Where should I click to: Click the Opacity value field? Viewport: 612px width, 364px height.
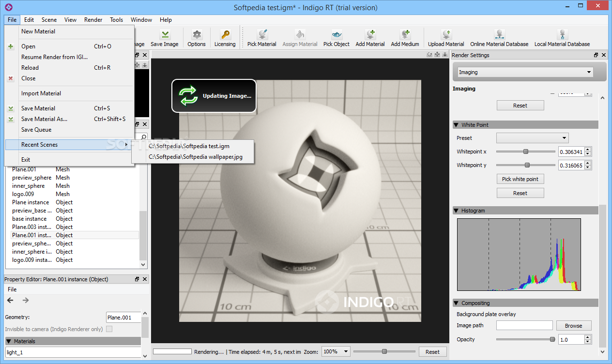point(571,340)
